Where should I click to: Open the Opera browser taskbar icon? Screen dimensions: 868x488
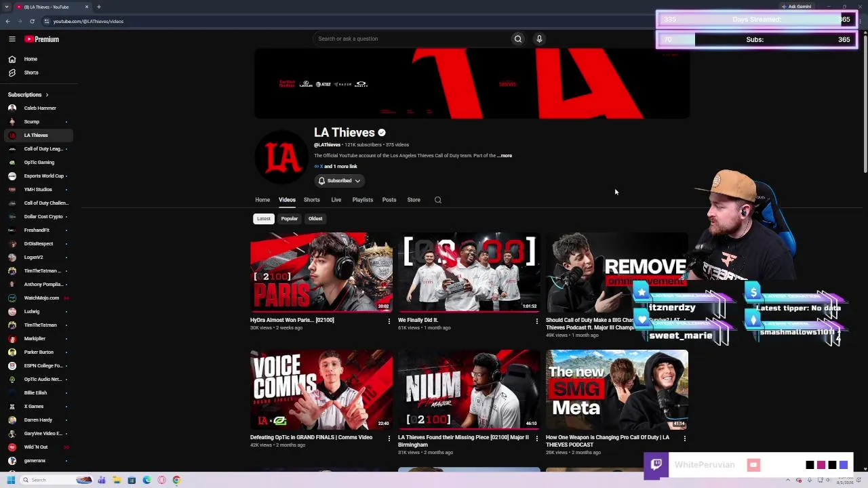[161, 480]
